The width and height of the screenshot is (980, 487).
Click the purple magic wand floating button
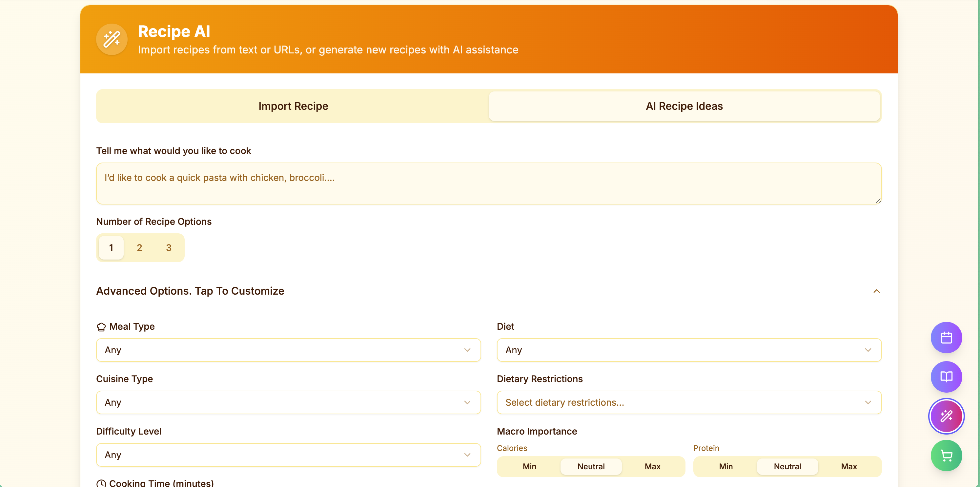point(946,416)
